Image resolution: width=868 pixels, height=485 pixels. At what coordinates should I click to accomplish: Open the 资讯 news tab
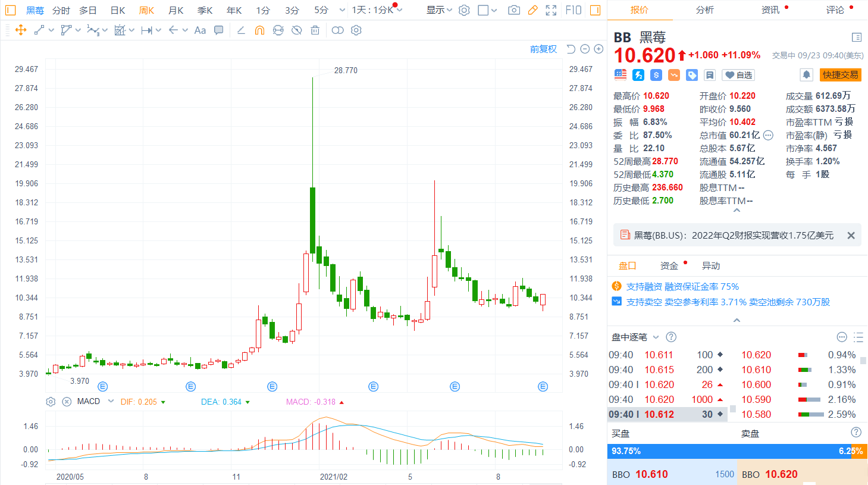tap(770, 10)
